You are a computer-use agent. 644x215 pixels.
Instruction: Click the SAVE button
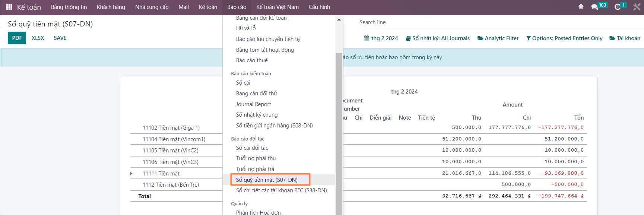[x=60, y=38]
